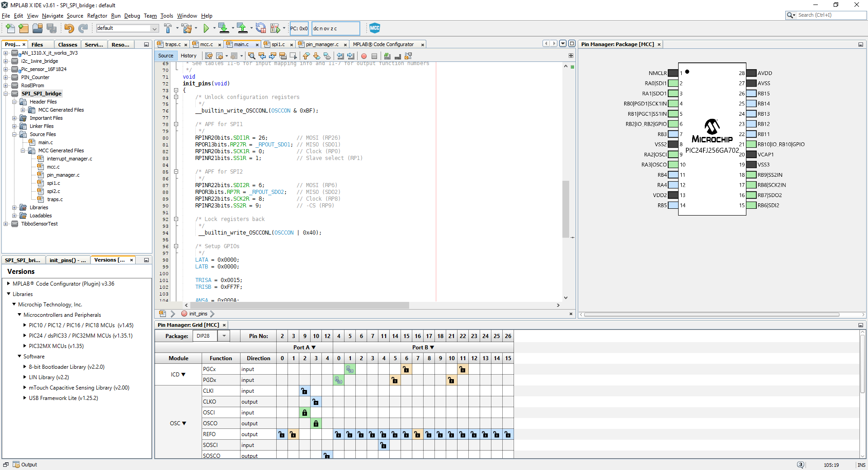868x470 pixels.
Task: Open the Tools menu
Action: coord(167,16)
